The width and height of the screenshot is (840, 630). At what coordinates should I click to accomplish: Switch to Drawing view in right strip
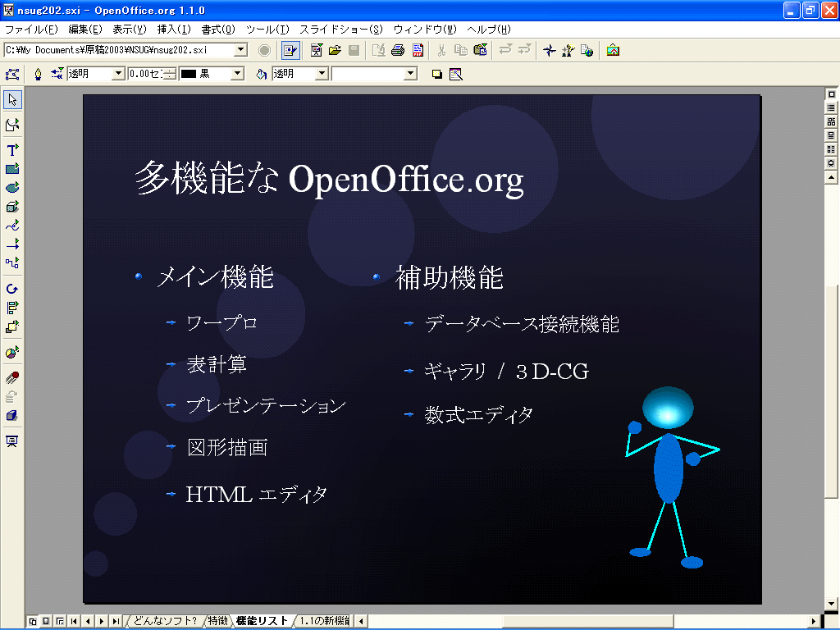pyautogui.click(x=832, y=94)
